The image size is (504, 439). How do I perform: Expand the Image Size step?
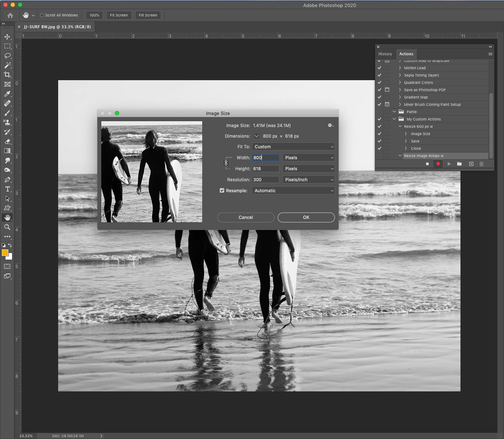[406, 134]
